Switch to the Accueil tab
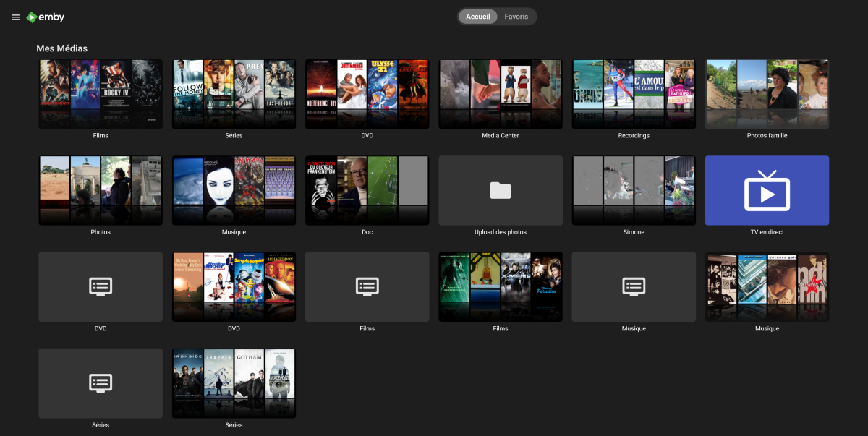Screen dimensions: 868x436 478,17
